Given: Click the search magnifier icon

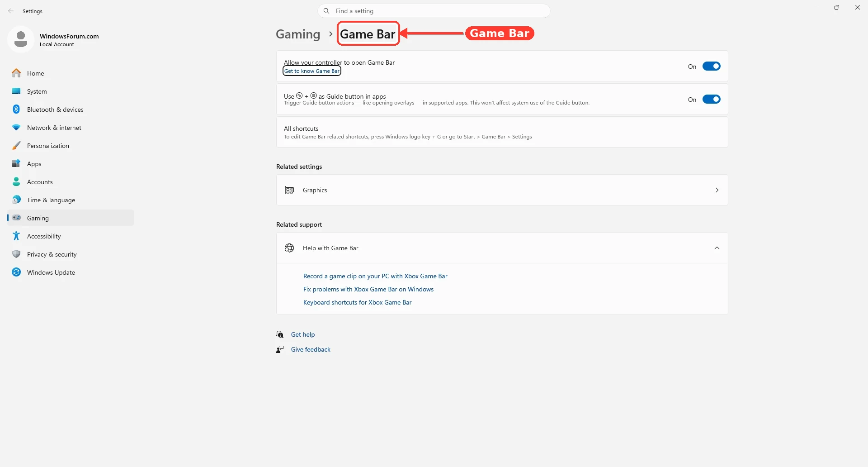Looking at the screenshot, I should point(326,11).
